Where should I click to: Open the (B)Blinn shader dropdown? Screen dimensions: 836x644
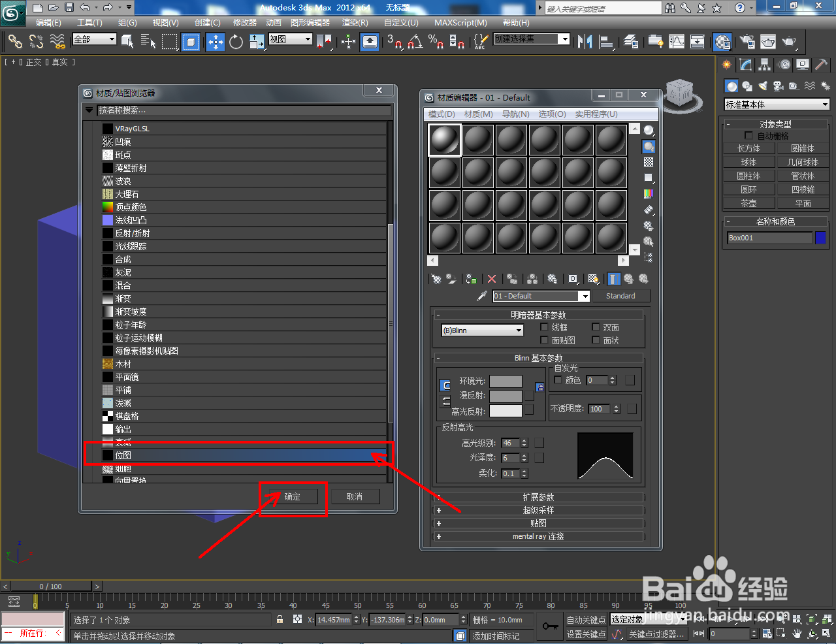click(483, 330)
